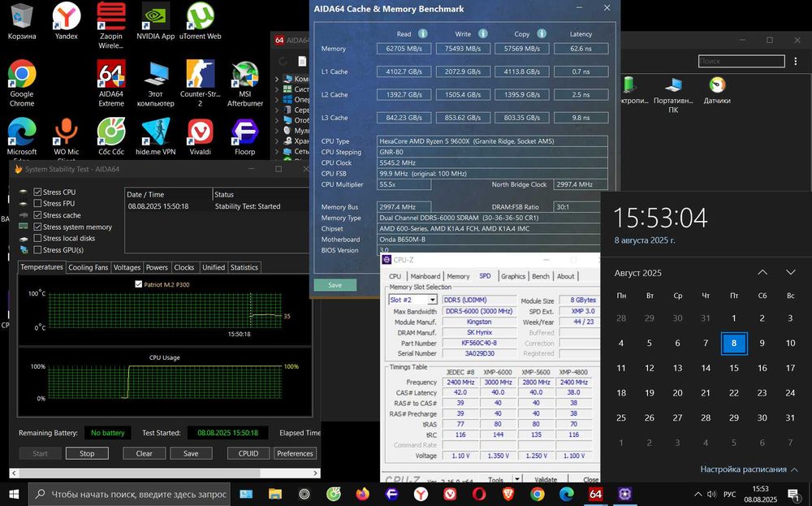The image size is (812, 506).
Task: Open hide.me VPN desktop shortcut
Action: coord(155,136)
